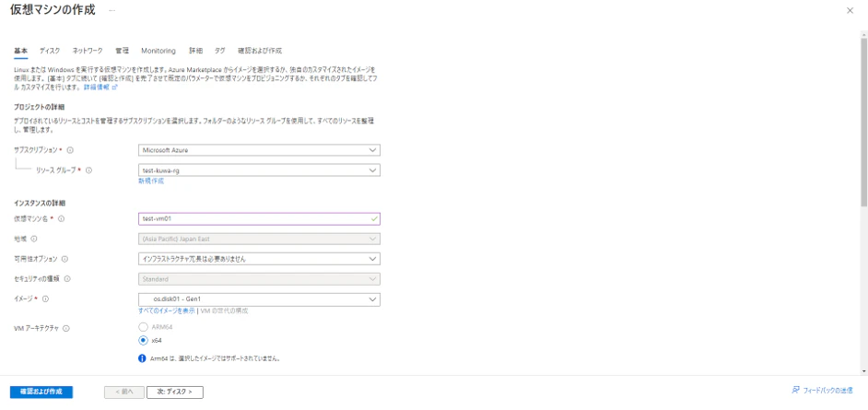Click the フィードバックの送信 link

(x=827, y=390)
